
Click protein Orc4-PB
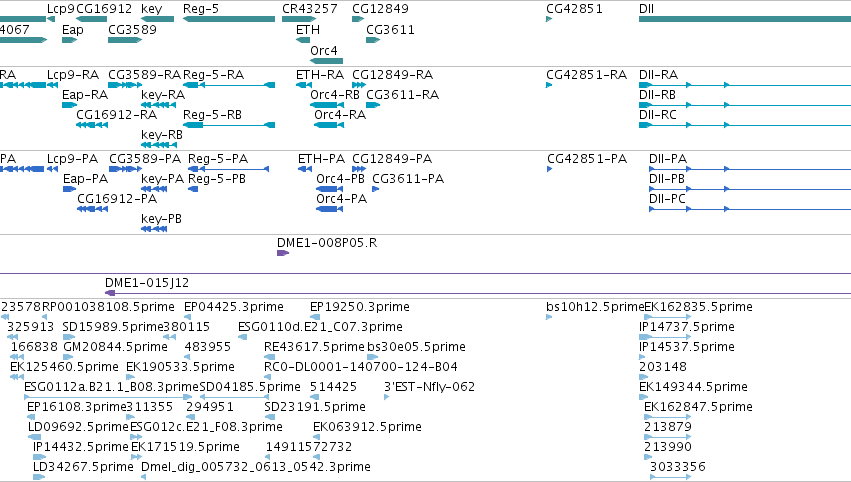click(x=340, y=179)
